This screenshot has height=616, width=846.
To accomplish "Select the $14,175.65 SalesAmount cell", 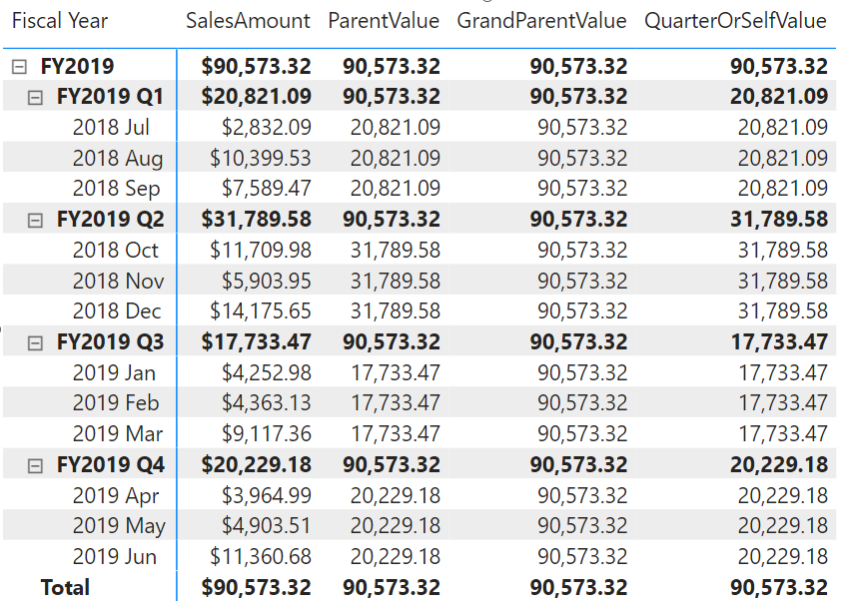I will click(260, 311).
